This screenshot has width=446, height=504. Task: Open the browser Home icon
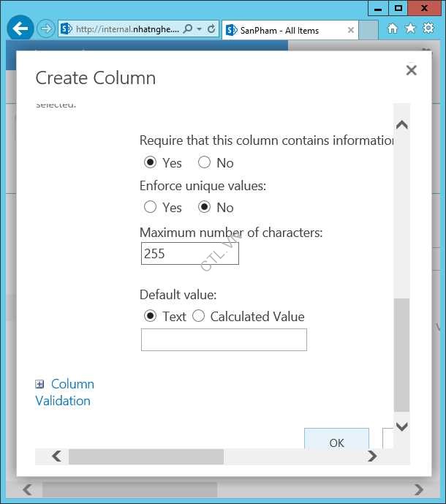tap(393, 29)
